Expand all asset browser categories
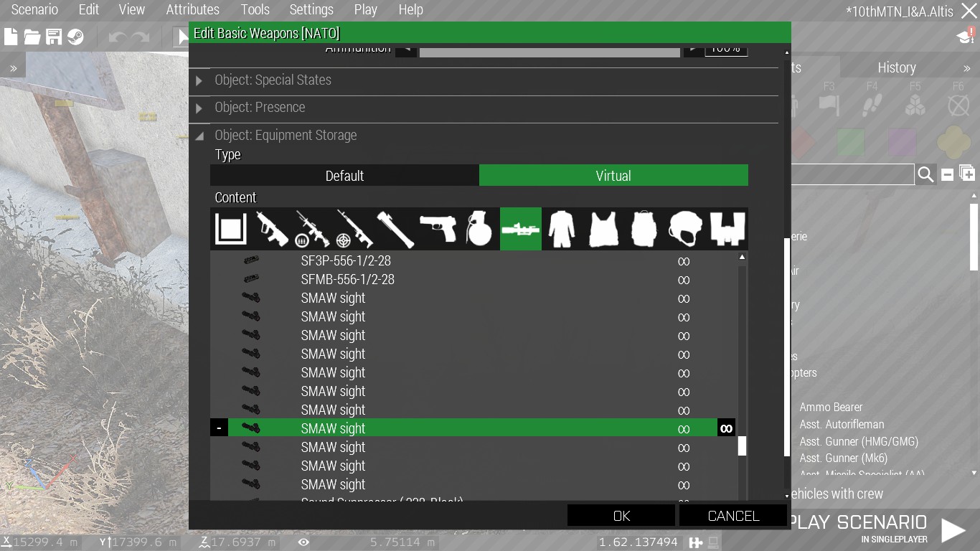 tap(966, 174)
